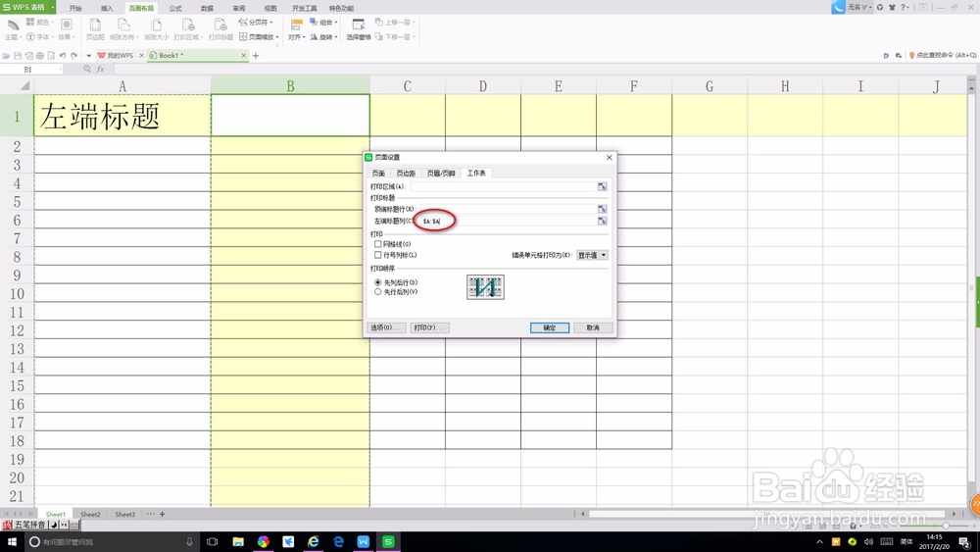
Task: Click the print preview icon in quick toolbar
Action: [x=51, y=56]
